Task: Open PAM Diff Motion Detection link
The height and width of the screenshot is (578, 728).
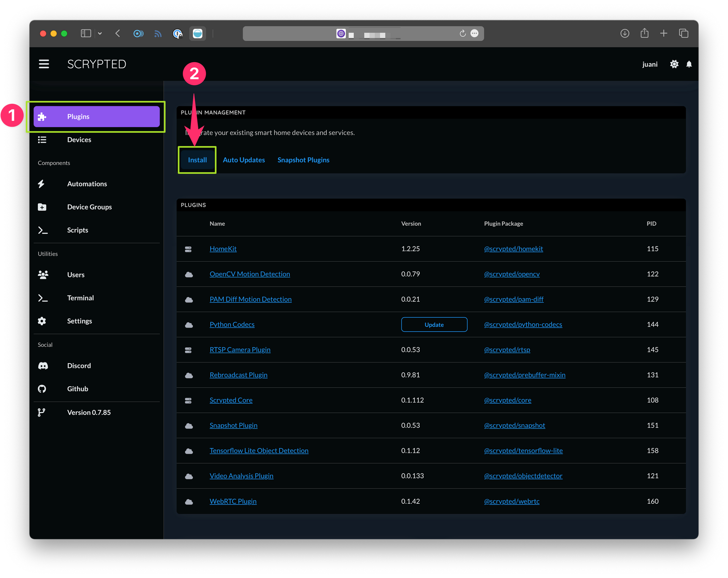Action: pyautogui.click(x=250, y=299)
